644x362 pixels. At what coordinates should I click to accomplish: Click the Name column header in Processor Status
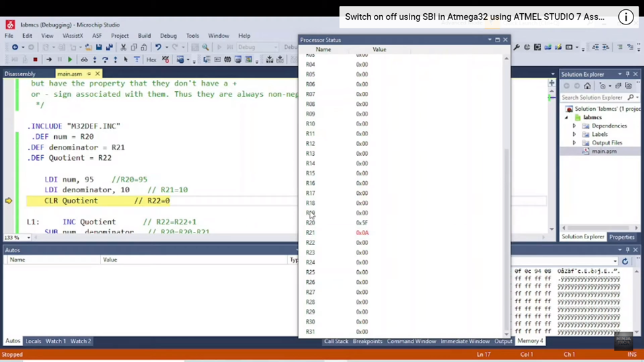tap(323, 50)
